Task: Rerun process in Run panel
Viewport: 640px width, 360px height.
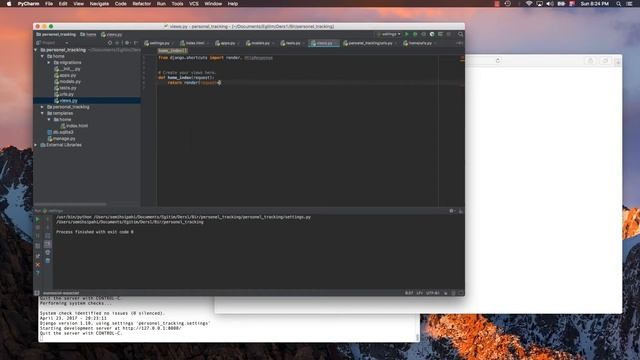Action: coord(38,219)
